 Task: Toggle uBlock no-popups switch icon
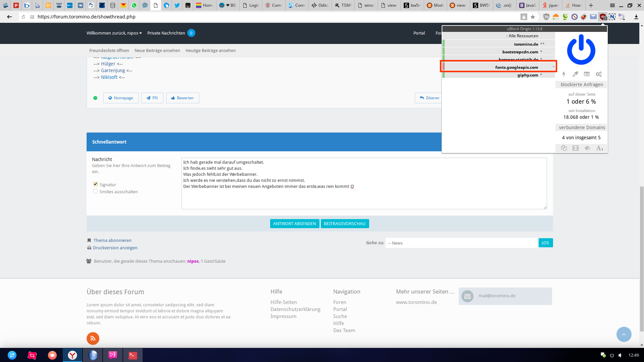coord(564,148)
